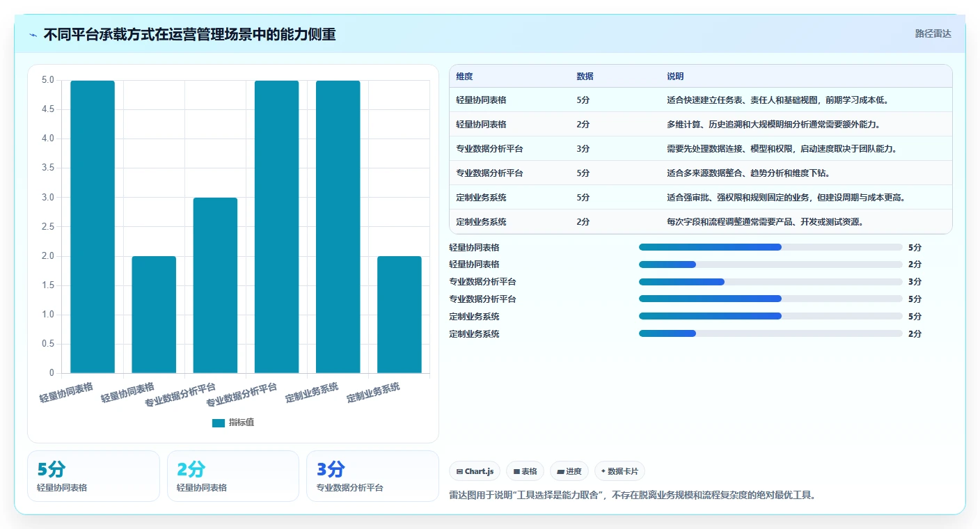Click the 进度 tag chip
This screenshot has width=980, height=529.
[569, 471]
